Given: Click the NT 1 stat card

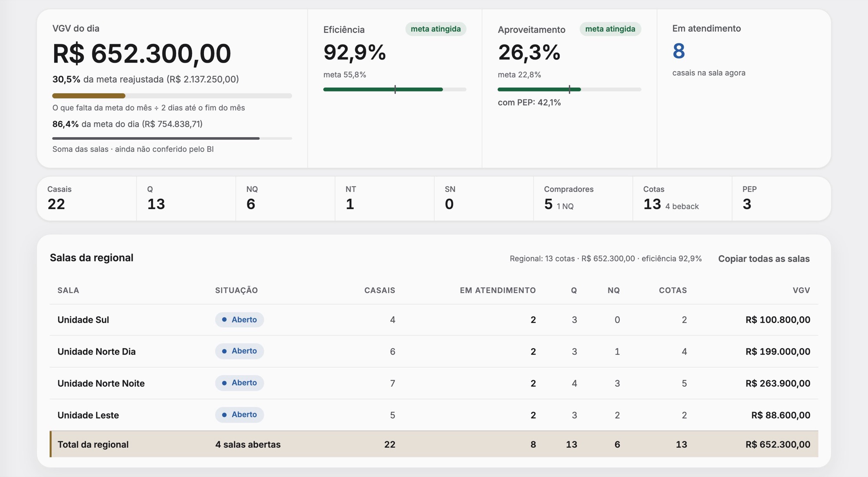Looking at the screenshot, I should pyautogui.click(x=385, y=198).
